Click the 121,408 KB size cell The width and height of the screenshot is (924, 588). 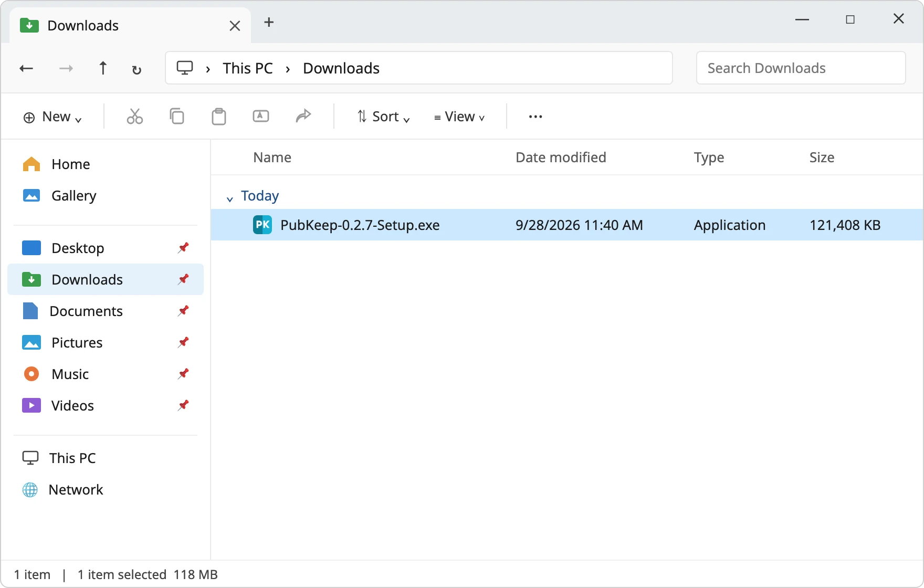pyautogui.click(x=845, y=225)
